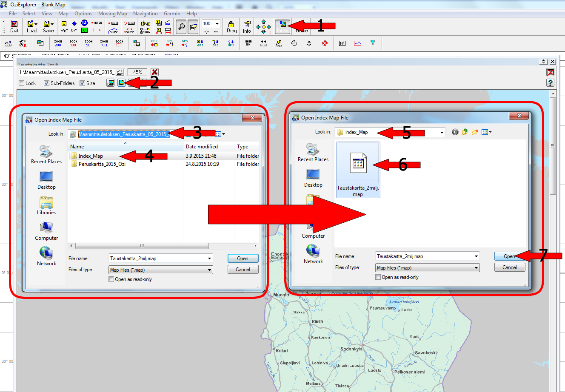Click back arrow in right dialog toolbar
The height and width of the screenshot is (392, 565).
(455, 132)
